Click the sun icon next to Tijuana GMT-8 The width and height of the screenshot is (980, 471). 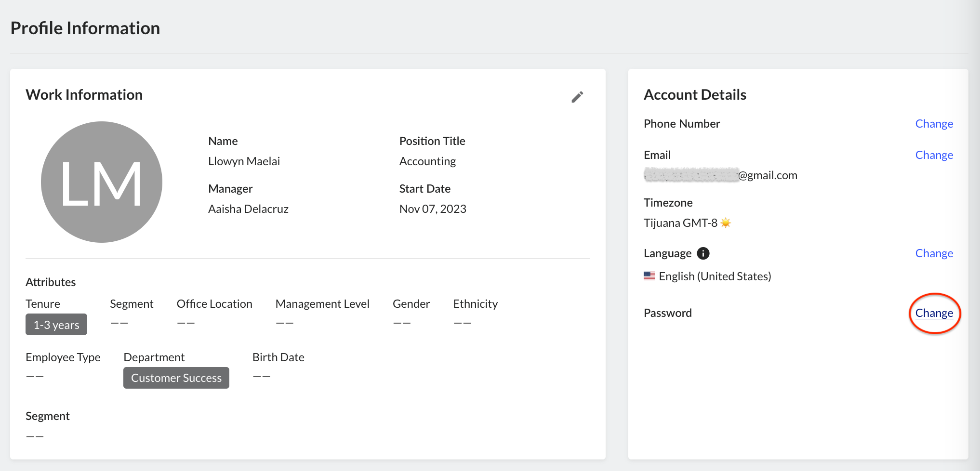(x=726, y=222)
